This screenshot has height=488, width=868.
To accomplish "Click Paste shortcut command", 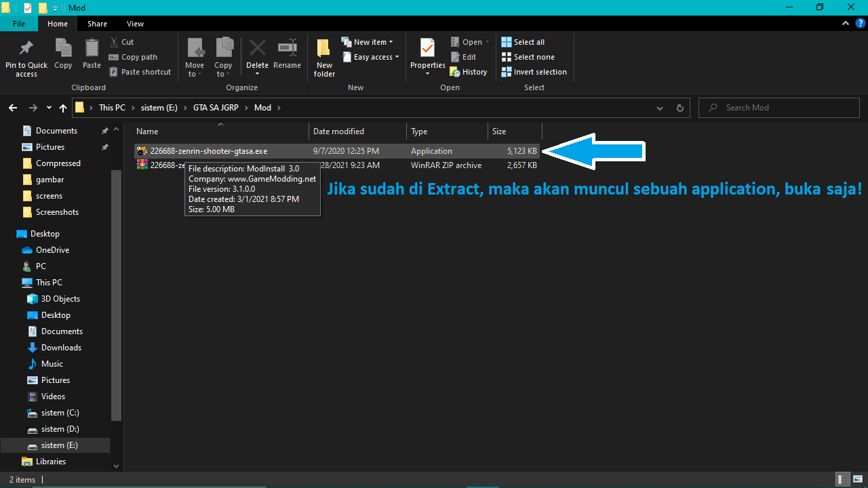I will click(140, 72).
